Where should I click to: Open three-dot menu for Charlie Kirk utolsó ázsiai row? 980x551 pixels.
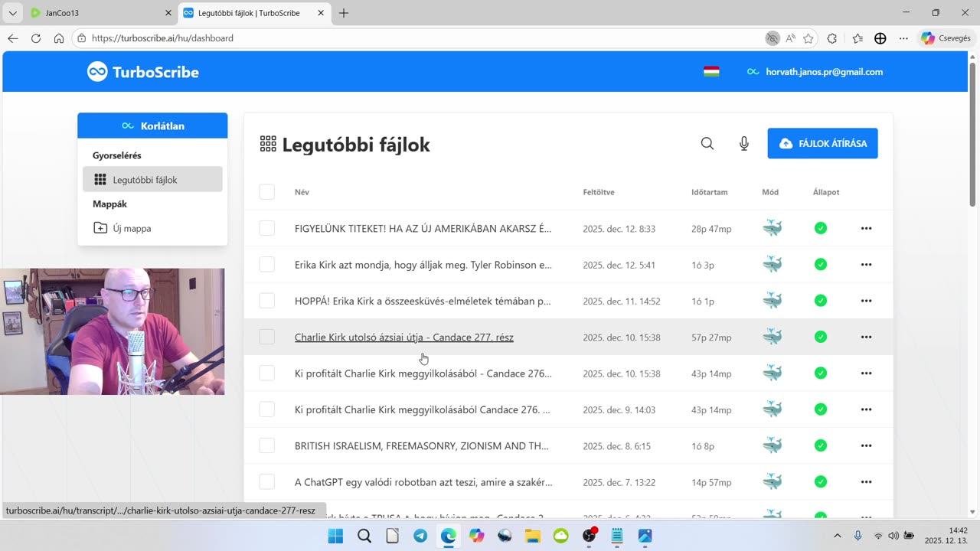(866, 337)
